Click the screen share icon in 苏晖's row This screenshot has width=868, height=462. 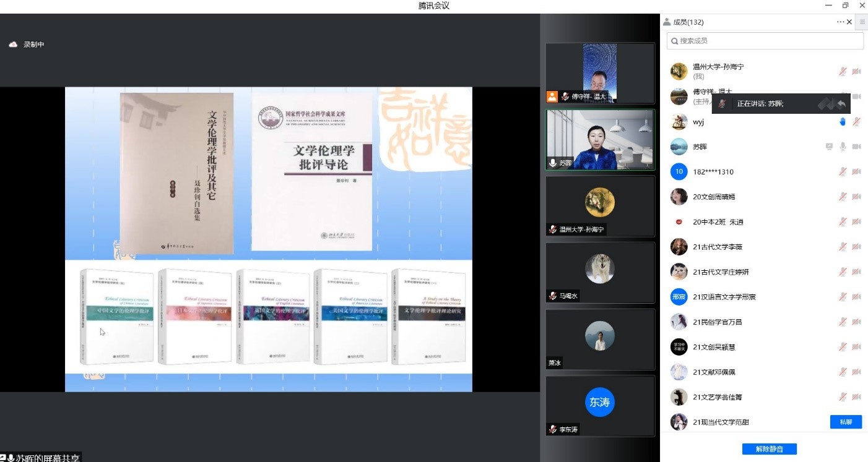[829, 147]
